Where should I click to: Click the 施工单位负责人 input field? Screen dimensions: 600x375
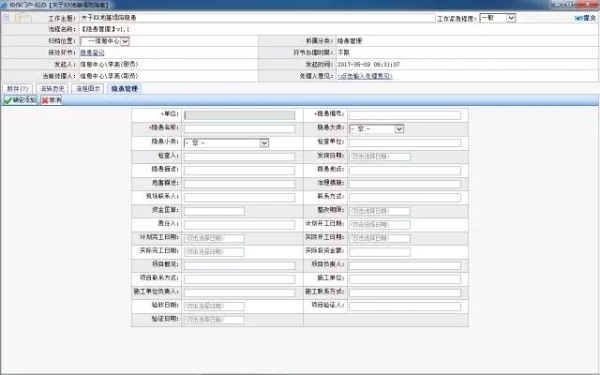[x=240, y=293]
